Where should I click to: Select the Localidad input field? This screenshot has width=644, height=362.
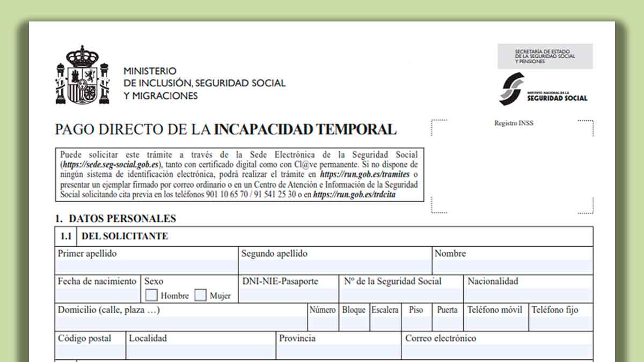coord(201,351)
